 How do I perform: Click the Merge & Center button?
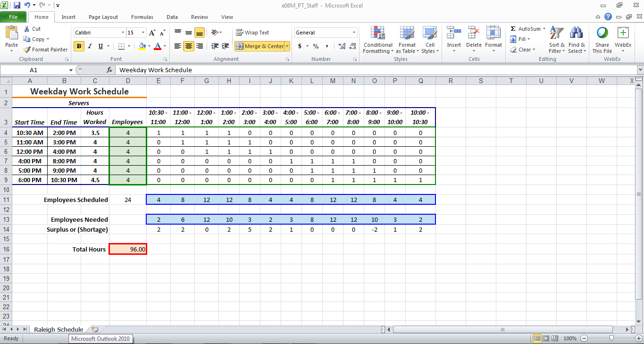pyautogui.click(x=260, y=46)
